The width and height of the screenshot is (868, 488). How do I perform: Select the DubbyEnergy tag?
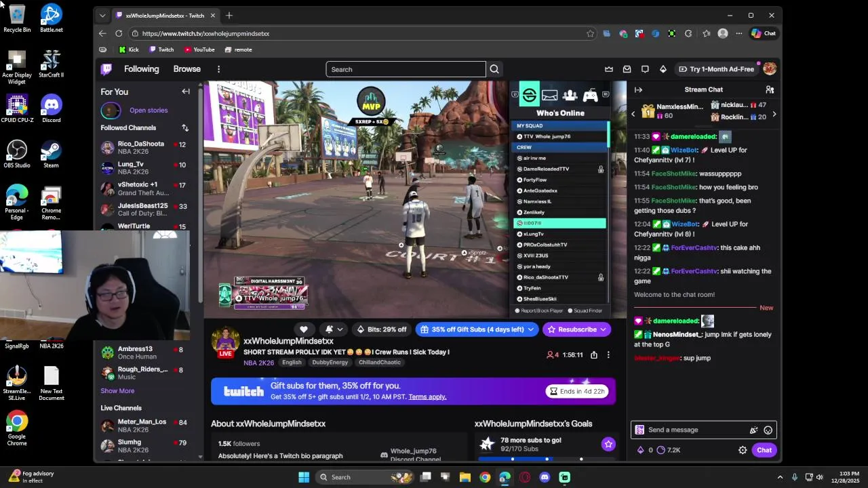330,363
